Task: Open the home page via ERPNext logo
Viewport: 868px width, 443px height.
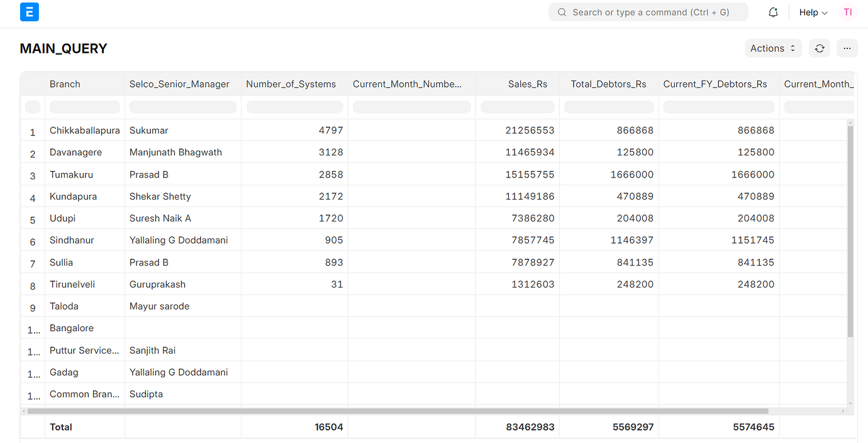Action: tap(29, 12)
